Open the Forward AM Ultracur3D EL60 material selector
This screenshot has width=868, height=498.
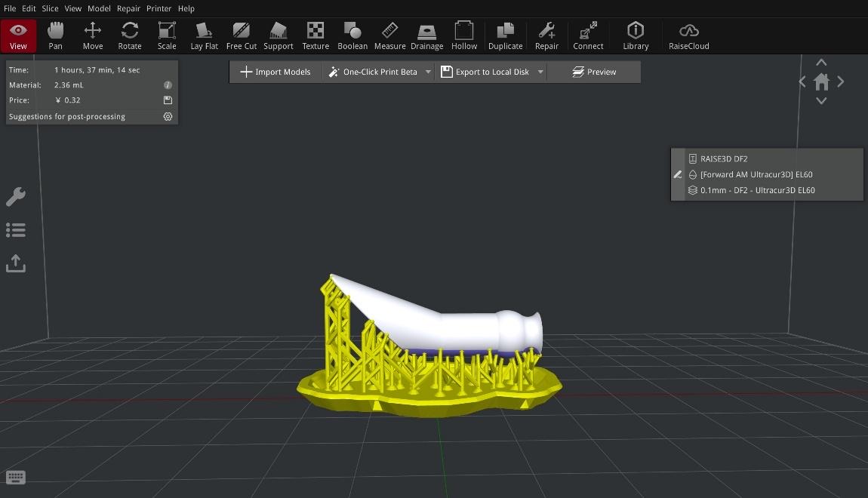[757, 174]
